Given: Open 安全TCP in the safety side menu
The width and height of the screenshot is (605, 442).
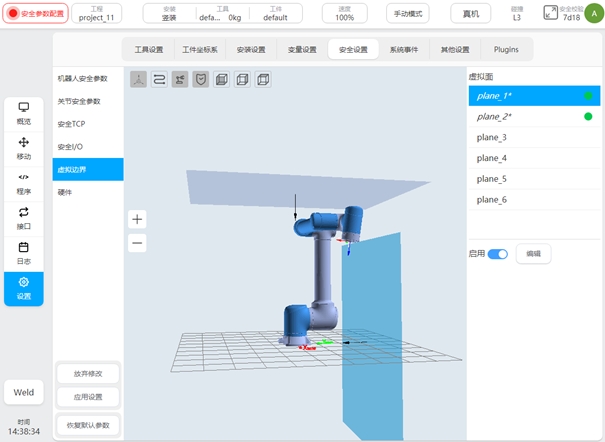Looking at the screenshot, I should coord(72,124).
